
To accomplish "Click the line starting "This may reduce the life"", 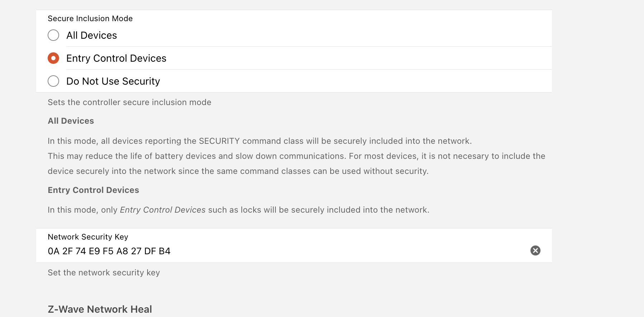I will pyautogui.click(x=296, y=156).
